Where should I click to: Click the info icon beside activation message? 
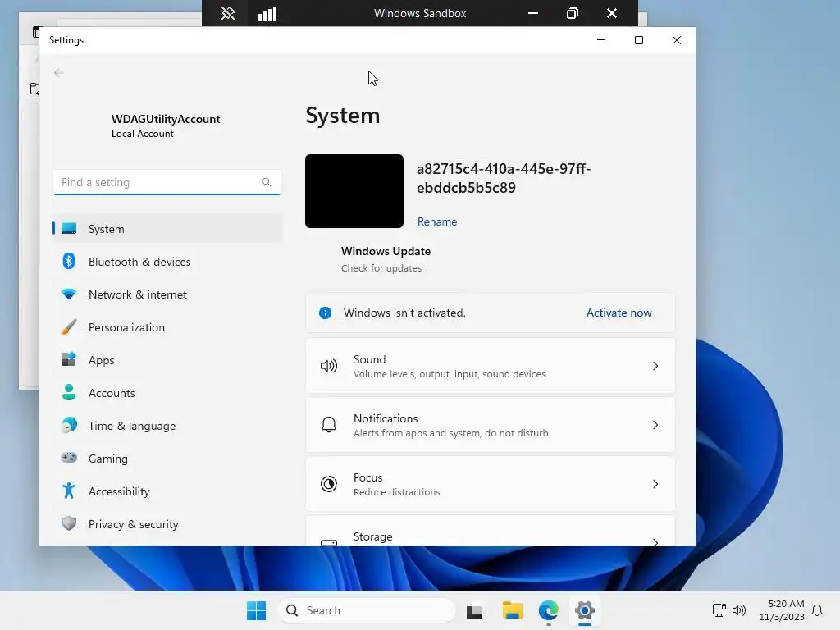tap(325, 313)
